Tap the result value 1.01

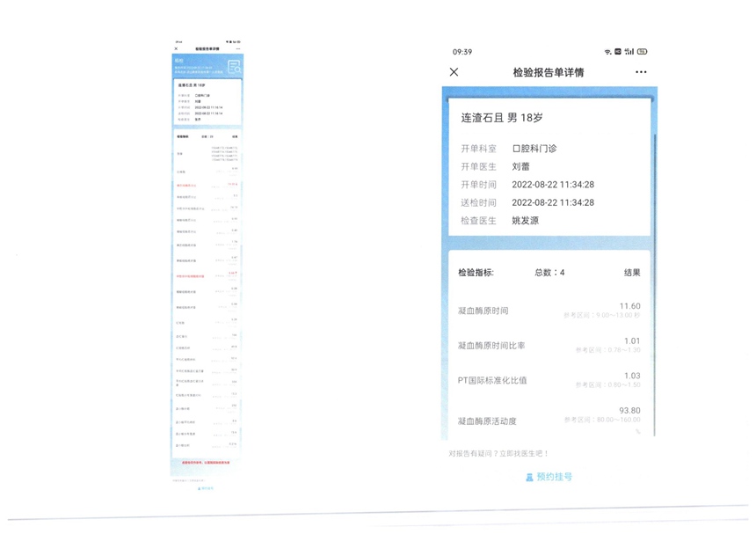click(632, 341)
